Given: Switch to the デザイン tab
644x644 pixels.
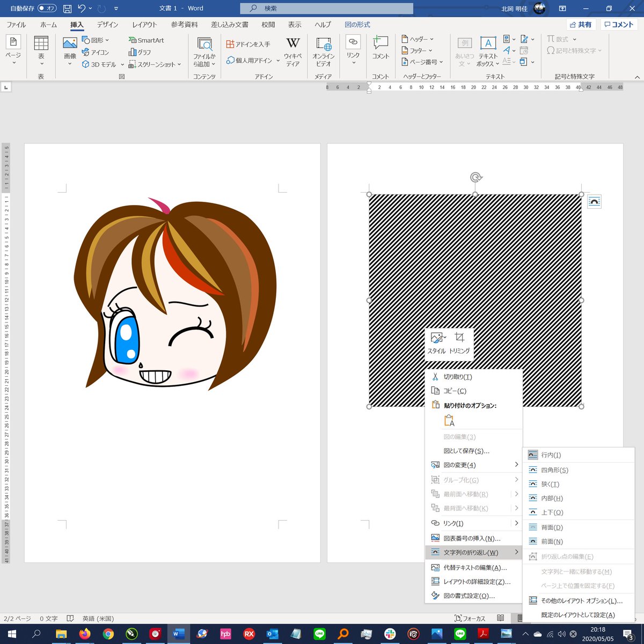Looking at the screenshot, I should coord(107,25).
